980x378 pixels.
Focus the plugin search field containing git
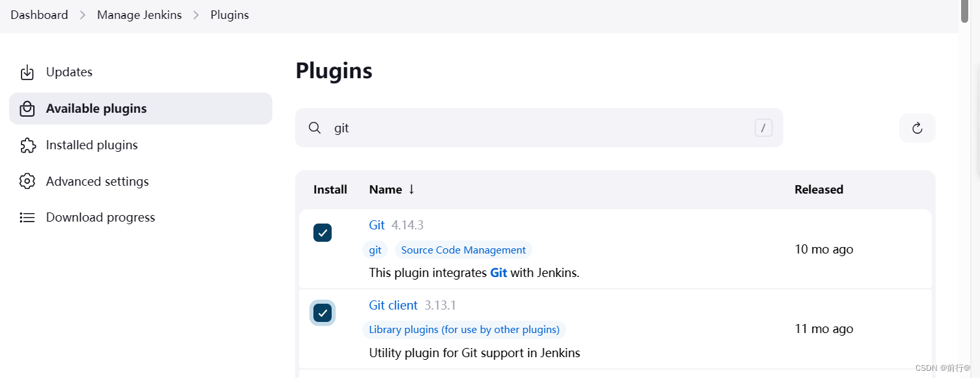534,128
